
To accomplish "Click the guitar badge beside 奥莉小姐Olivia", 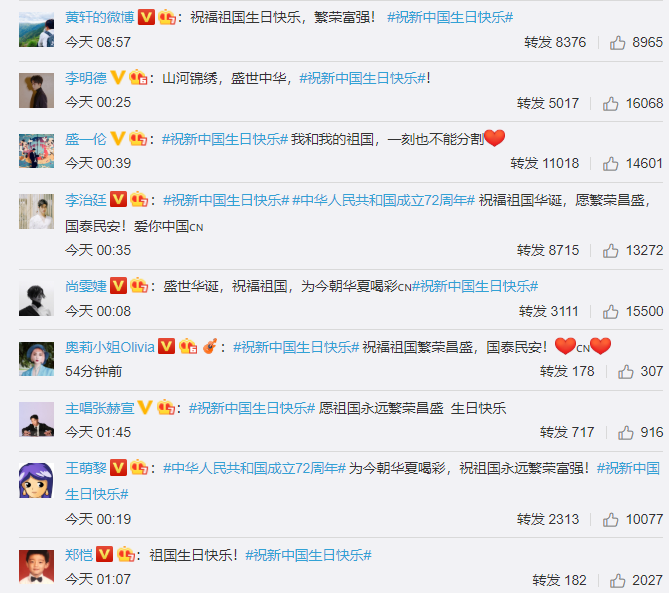I will (209, 346).
